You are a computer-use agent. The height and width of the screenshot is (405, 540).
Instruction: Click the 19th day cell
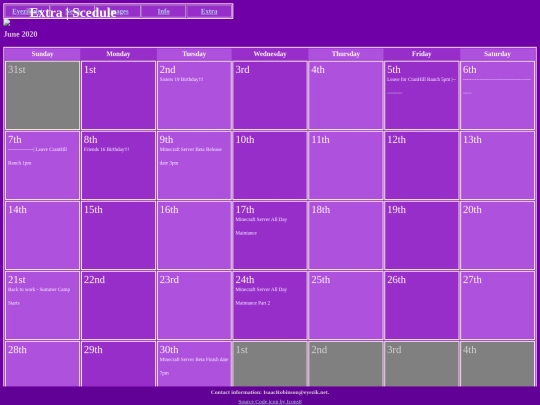422,235
